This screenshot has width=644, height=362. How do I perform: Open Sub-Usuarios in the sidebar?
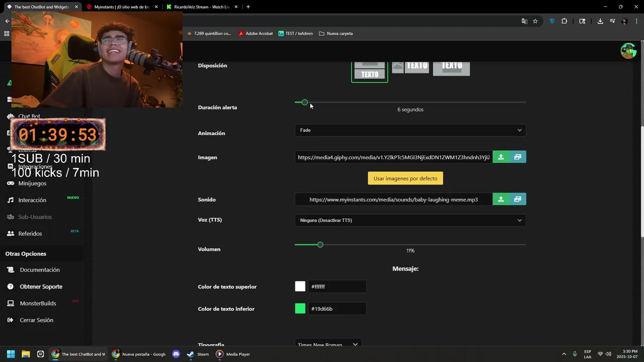35,217
